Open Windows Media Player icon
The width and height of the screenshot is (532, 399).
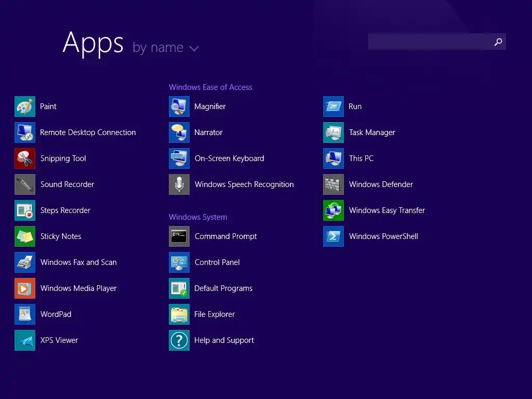25,288
